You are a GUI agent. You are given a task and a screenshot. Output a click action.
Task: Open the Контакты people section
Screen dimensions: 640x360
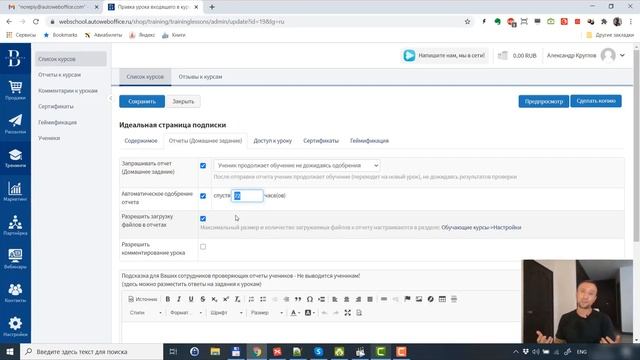pos(15,293)
